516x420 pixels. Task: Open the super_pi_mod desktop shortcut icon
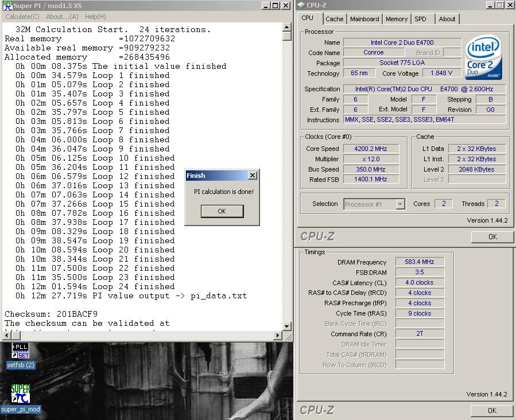tap(21, 394)
